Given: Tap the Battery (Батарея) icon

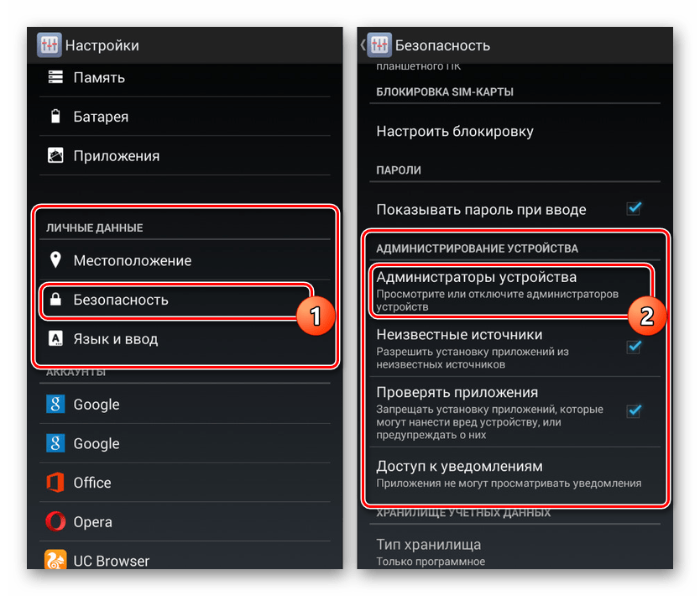Looking at the screenshot, I should [x=55, y=117].
